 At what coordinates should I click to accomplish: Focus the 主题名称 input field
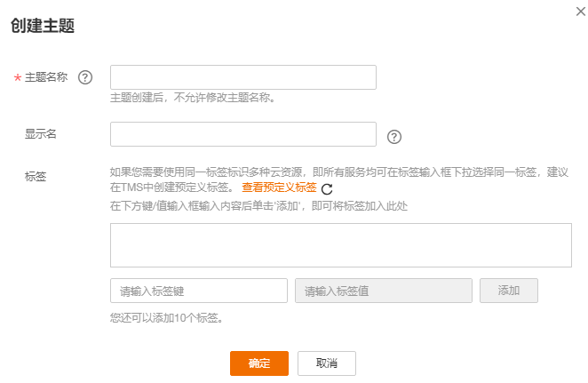(x=242, y=77)
